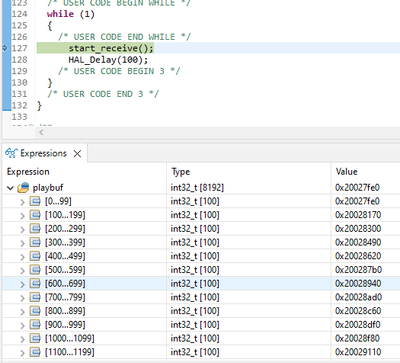400x363 pixels.
Task: Select the [400...499] tree row
Action: click(201, 256)
